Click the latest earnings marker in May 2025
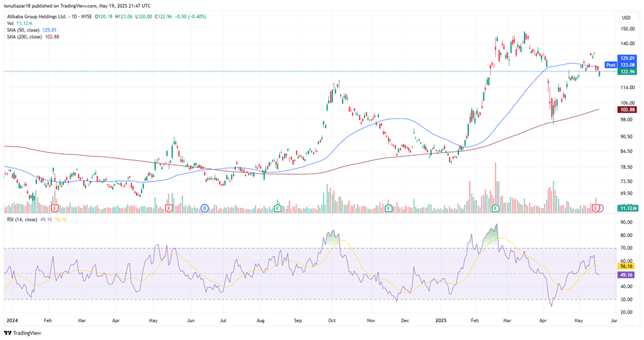The image size is (644, 340). [x=598, y=208]
